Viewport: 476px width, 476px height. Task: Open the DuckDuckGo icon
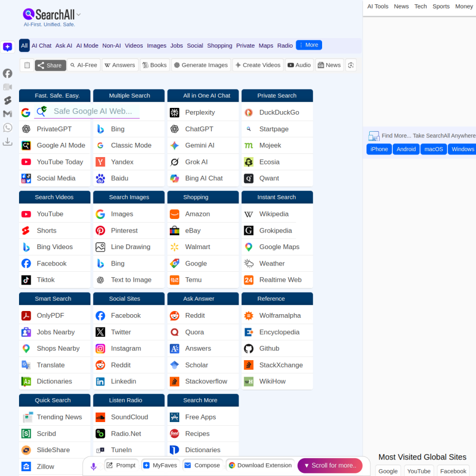tap(249, 113)
